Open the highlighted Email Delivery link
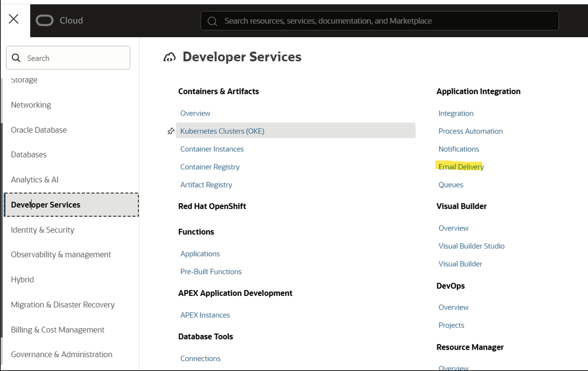Screen dimensions: 588x371 click(x=460, y=167)
